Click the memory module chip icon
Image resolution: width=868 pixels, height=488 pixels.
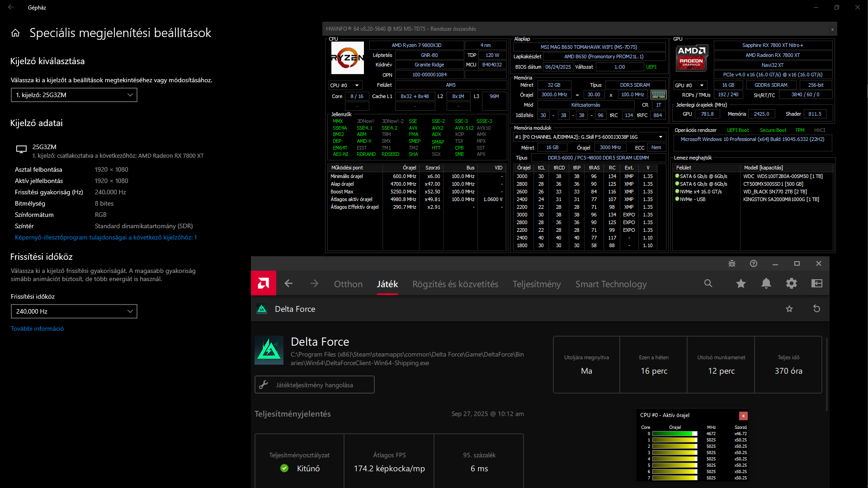coord(658,95)
